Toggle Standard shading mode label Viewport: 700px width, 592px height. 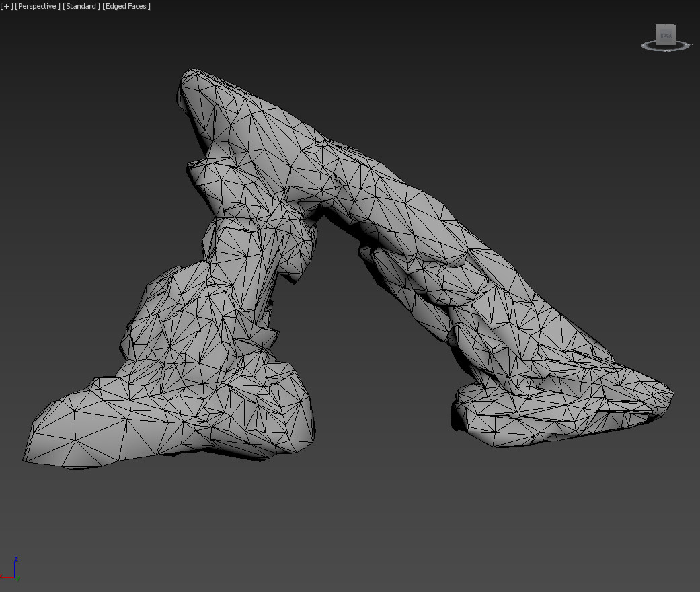[x=81, y=6]
